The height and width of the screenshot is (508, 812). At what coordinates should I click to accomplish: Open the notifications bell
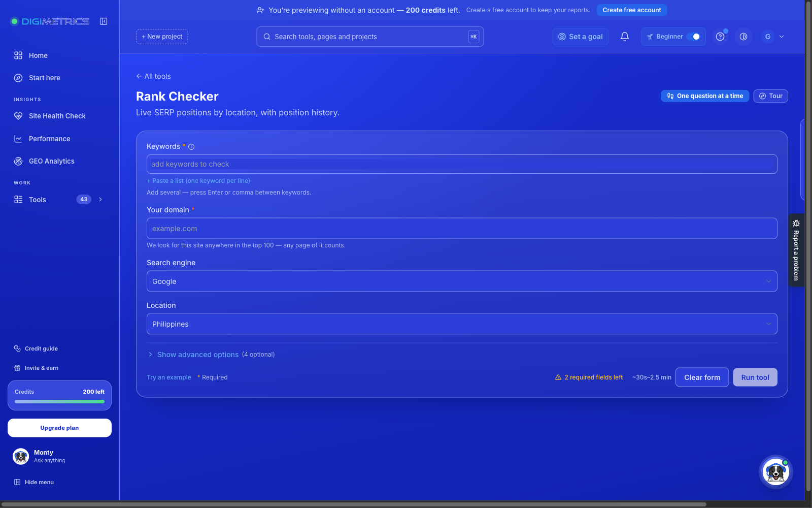[625, 37]
